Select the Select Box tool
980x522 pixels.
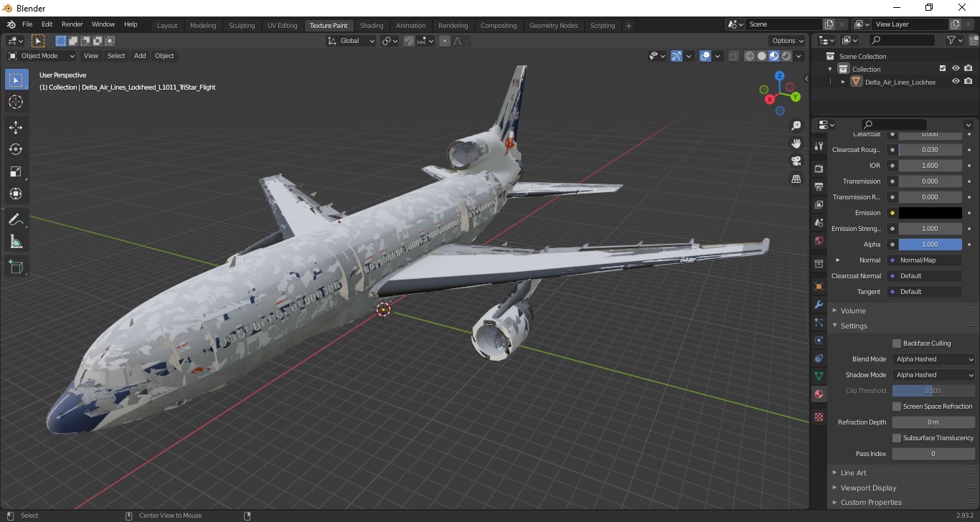[16, 80]
